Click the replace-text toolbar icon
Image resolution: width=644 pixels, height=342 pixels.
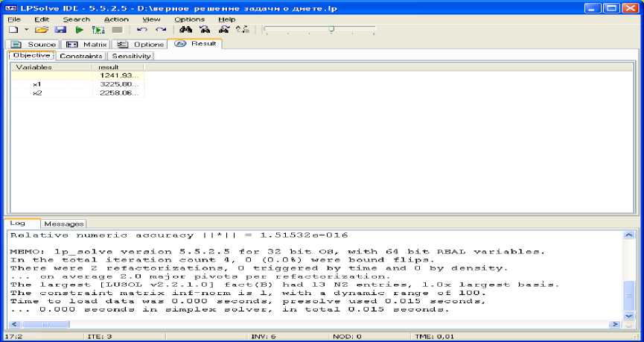pyautogui.click(x=243, y=30)
